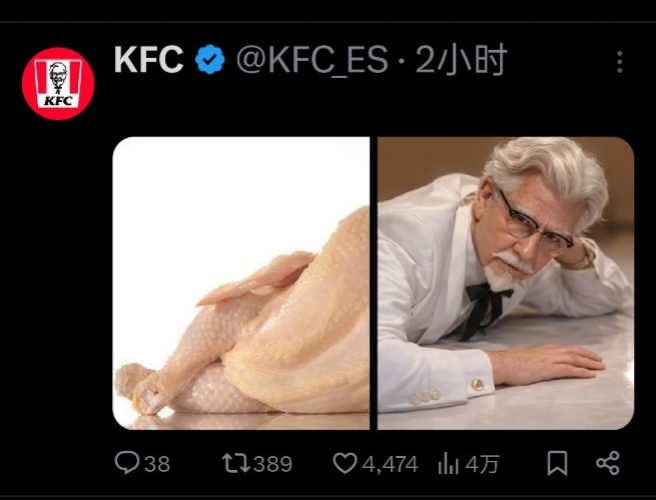Click the reply speech bubble icon
The height and width of the screenshot is (500, 656).
point(127,463)
